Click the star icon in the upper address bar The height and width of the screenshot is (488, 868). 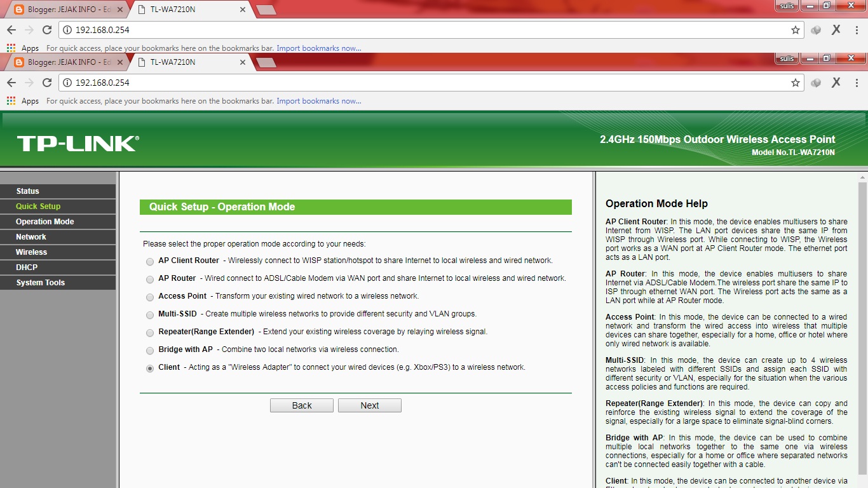pos(795,30)
